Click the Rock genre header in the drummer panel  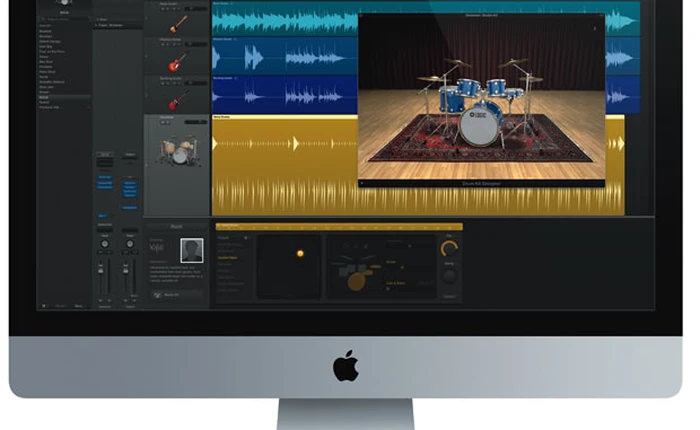point(176,227)
